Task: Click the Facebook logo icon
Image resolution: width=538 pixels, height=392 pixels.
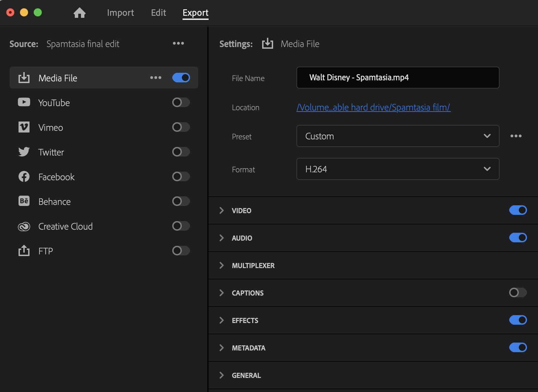Action: click(24, 176)
